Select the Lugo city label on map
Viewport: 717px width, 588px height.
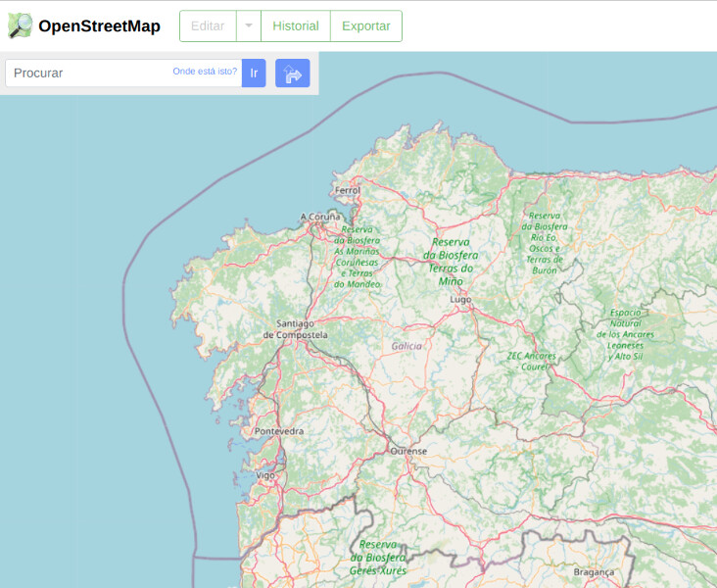[x=460, y=299]
